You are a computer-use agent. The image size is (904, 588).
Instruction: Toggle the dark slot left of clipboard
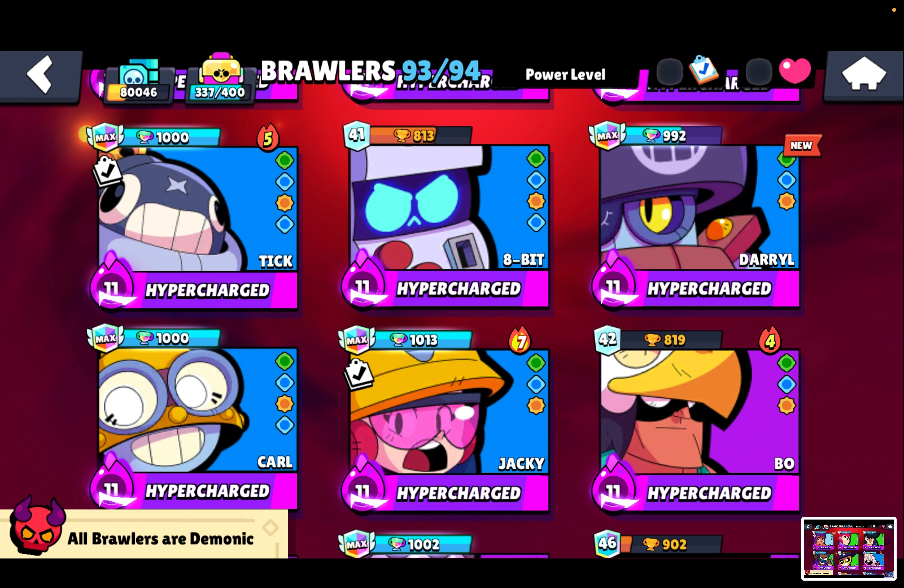pyautogui.click(x=670, y=71)
